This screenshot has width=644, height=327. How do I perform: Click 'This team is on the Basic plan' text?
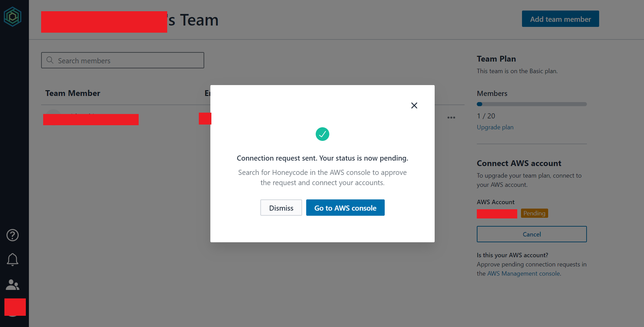tap(517, 71)
